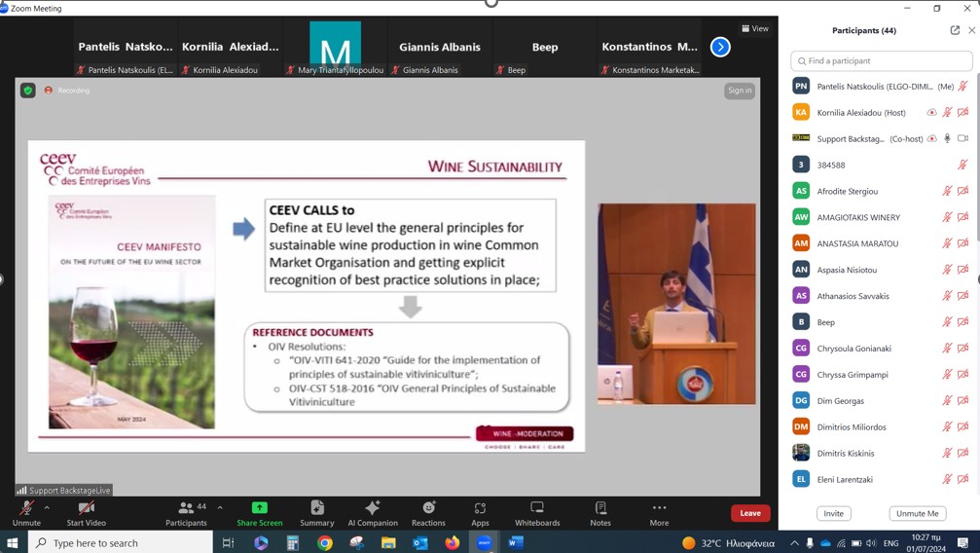Image resolution: width=980 pixels, height=553 pixels.
Task: Click the recording indicator beside Support Backstag...
Action: pos(932,138)
